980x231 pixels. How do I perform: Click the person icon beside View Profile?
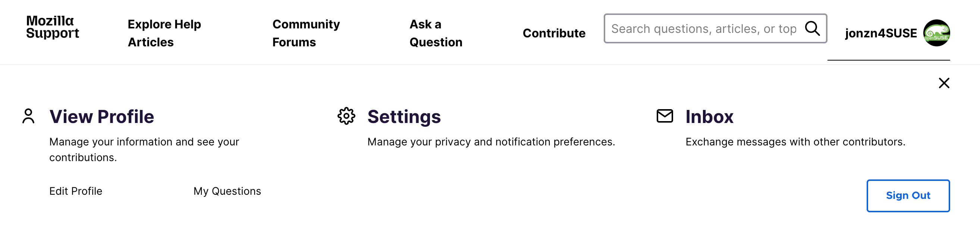29,116
